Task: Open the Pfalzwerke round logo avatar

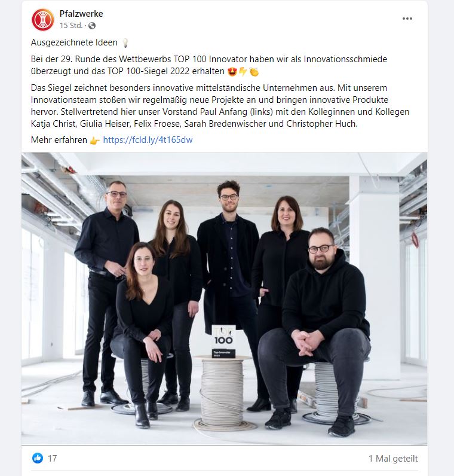Action: pos(43,19)
